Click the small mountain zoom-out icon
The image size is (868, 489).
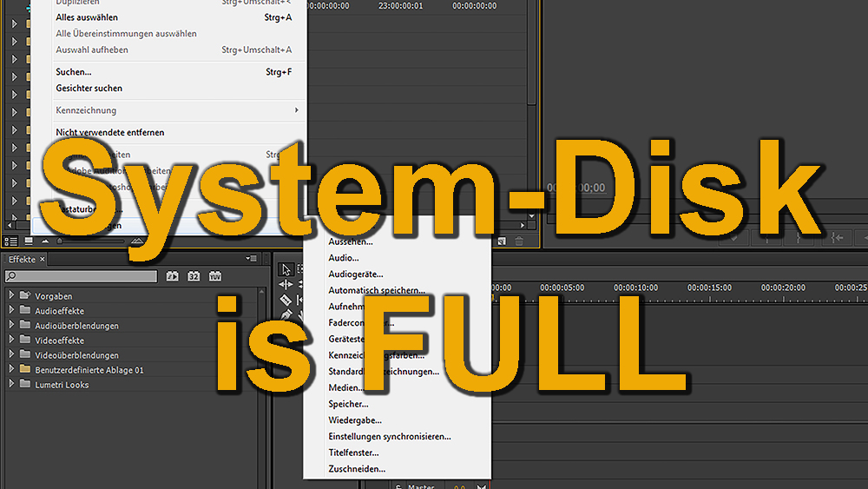tap(45, 241)
